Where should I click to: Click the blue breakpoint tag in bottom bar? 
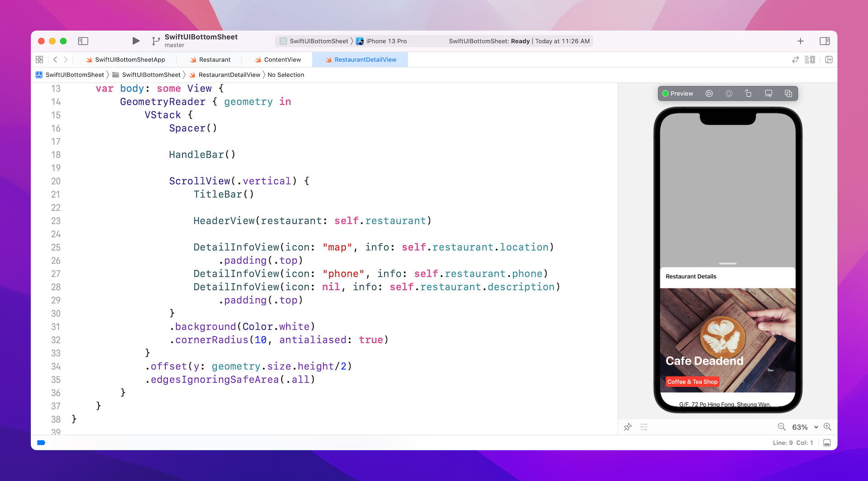[x=41, y=443]
